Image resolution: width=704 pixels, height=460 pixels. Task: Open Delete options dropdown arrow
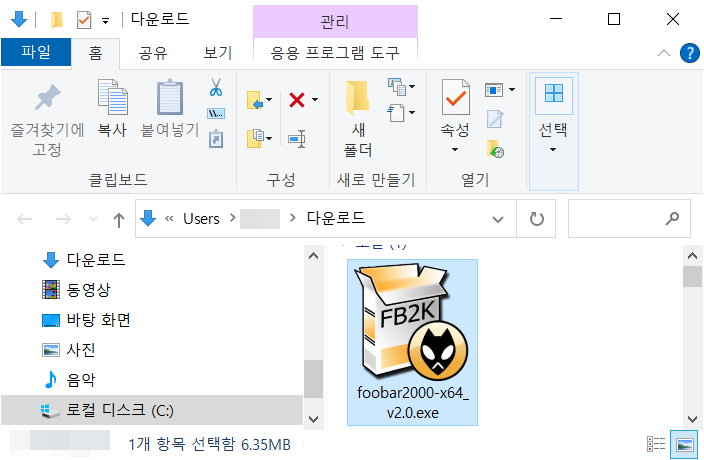(315, 100)
